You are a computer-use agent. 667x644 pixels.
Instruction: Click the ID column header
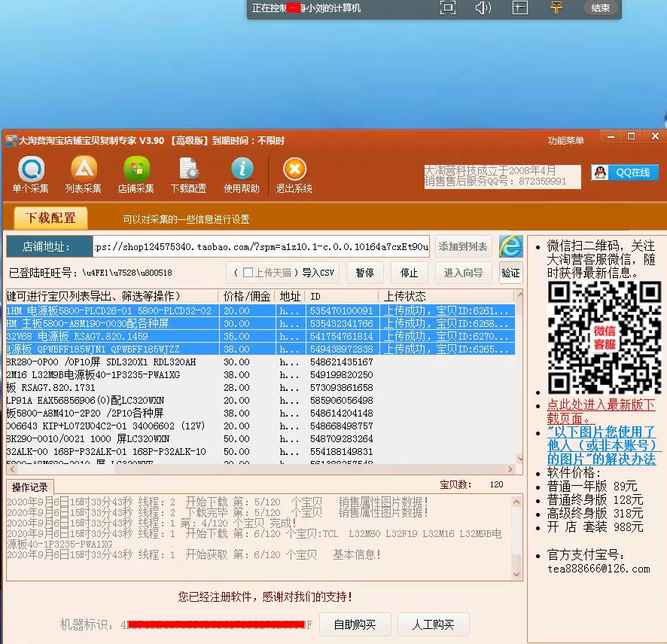(x=342, y=296)
